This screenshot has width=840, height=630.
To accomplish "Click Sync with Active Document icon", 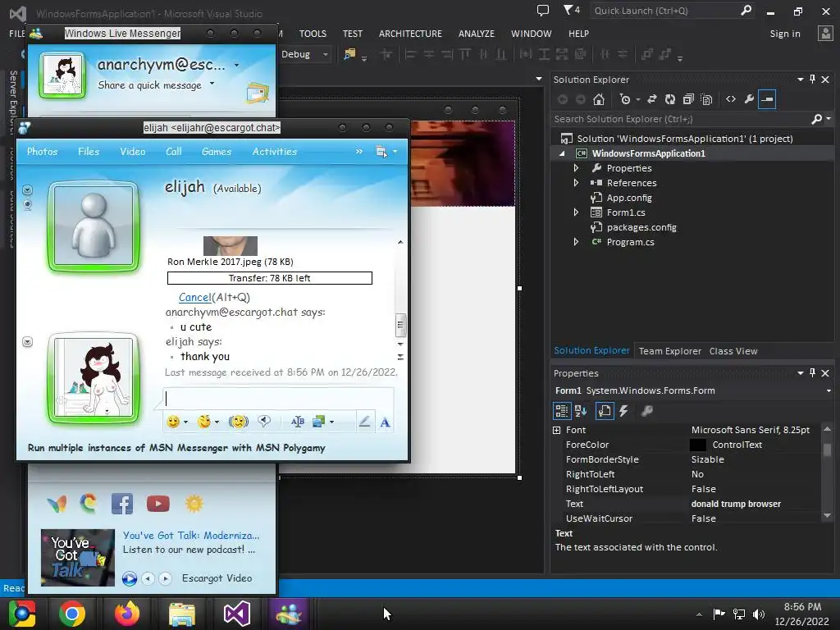I will 652,99.
